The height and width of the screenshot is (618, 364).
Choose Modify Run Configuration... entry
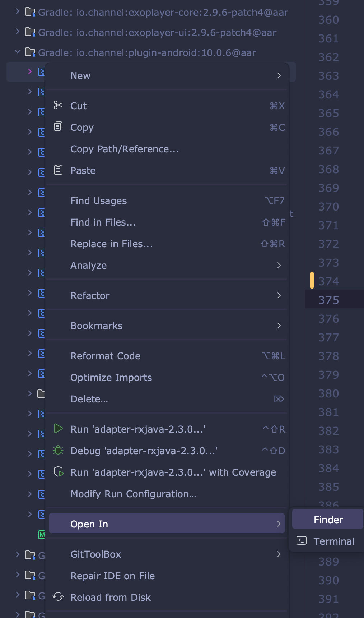(x=167, y=494)
